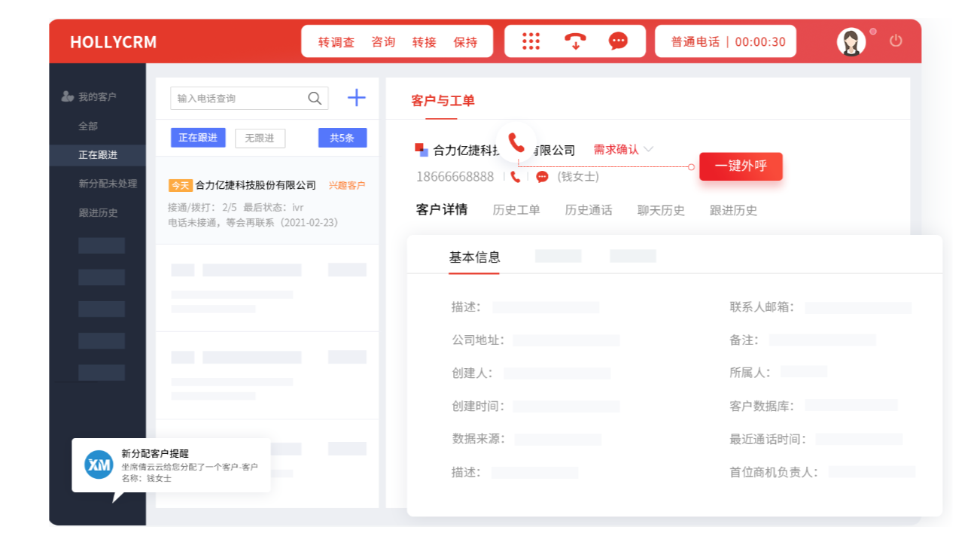The image size is (980, 536).
Task: Click the 客户数据库 field label
Action: tap(762, 406)
